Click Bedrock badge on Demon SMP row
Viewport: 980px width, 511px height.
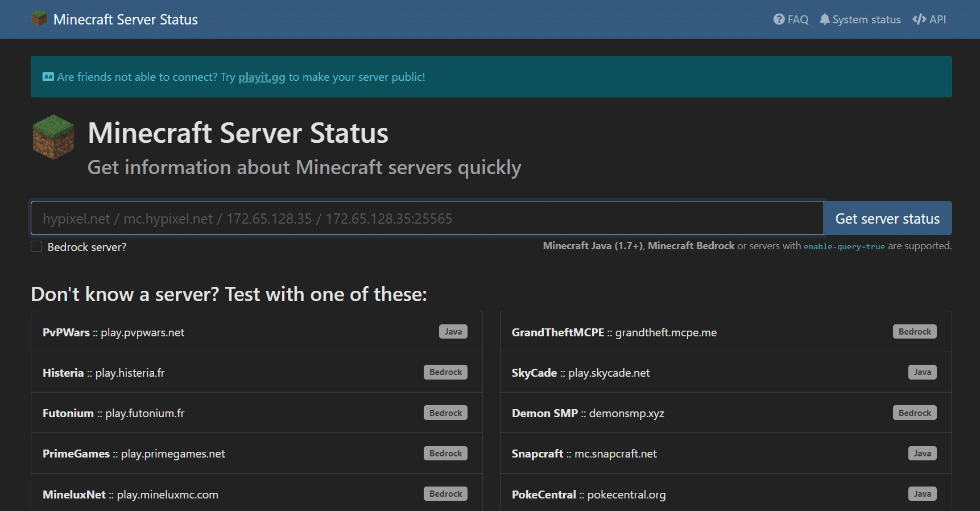pyautogui.click(x=915, y=413)
